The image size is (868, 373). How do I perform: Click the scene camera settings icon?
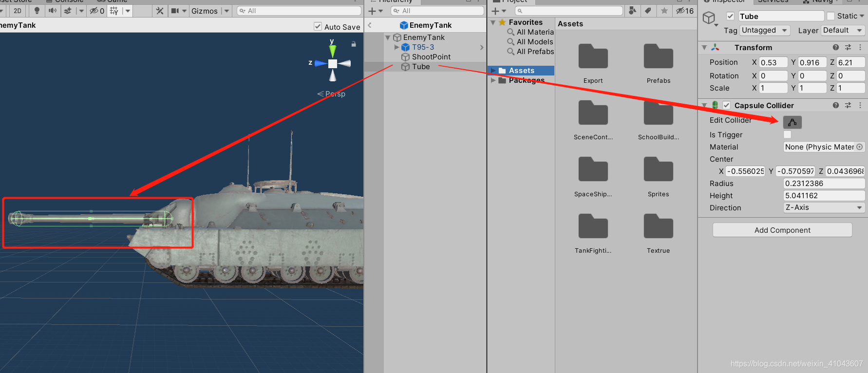(x=175, y=11)
